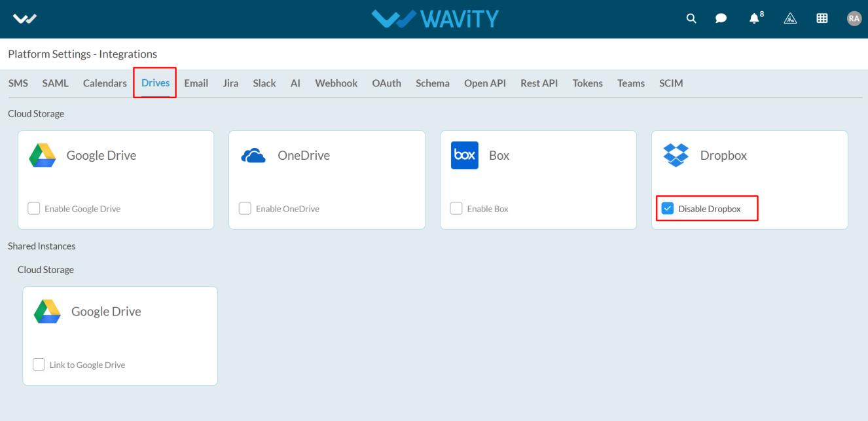Select the Rest API tab

[539, 83]
